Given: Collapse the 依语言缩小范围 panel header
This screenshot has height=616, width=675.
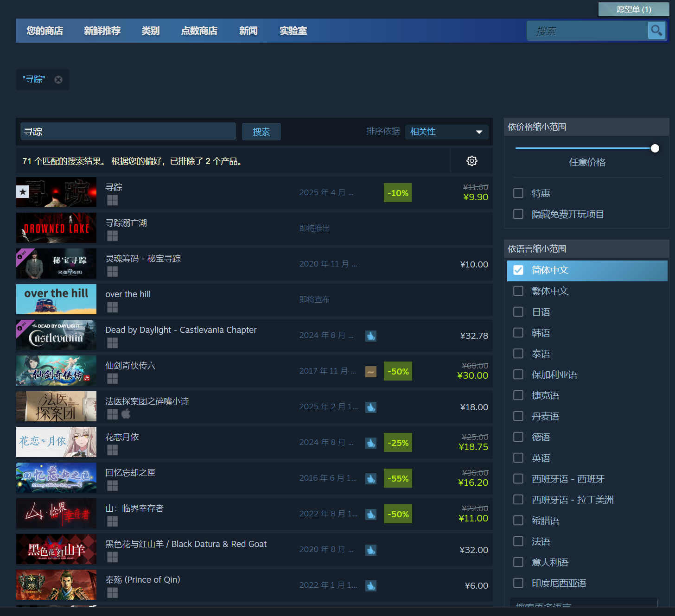Looking at the screenshot, I should tap(586, 249).
